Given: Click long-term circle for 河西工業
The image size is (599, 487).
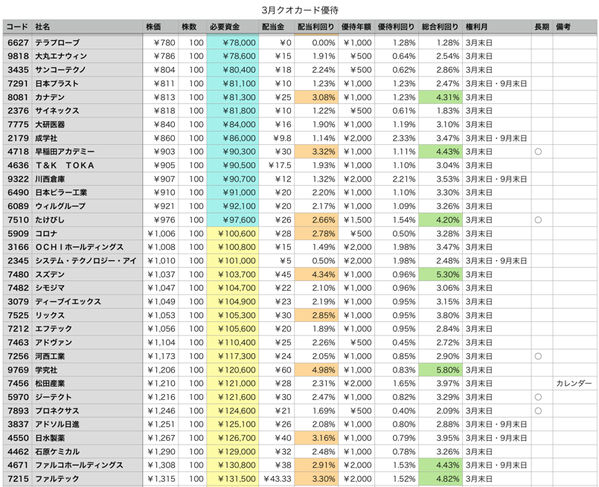Looking at the screenshot, I should 538,356.
